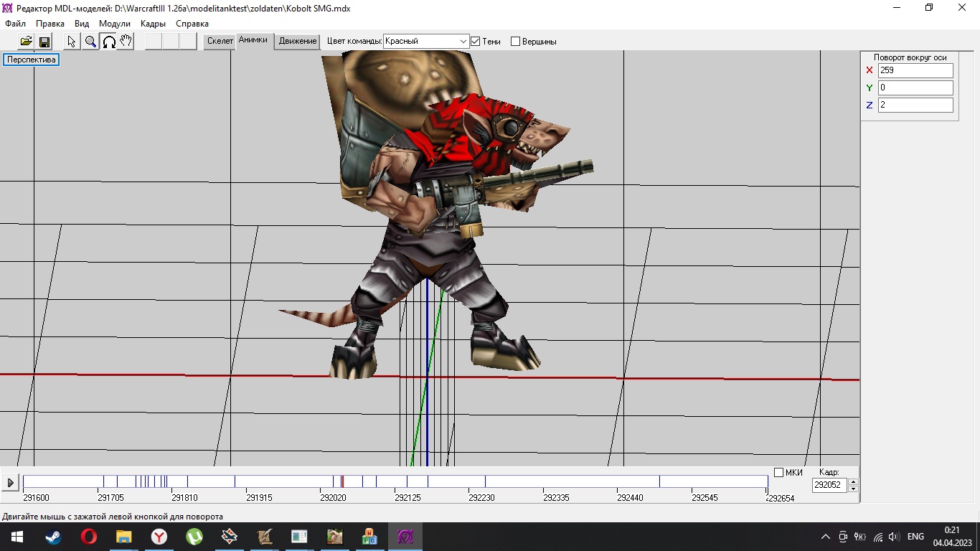Click the X axis rotation field

[x=915, y=70]
